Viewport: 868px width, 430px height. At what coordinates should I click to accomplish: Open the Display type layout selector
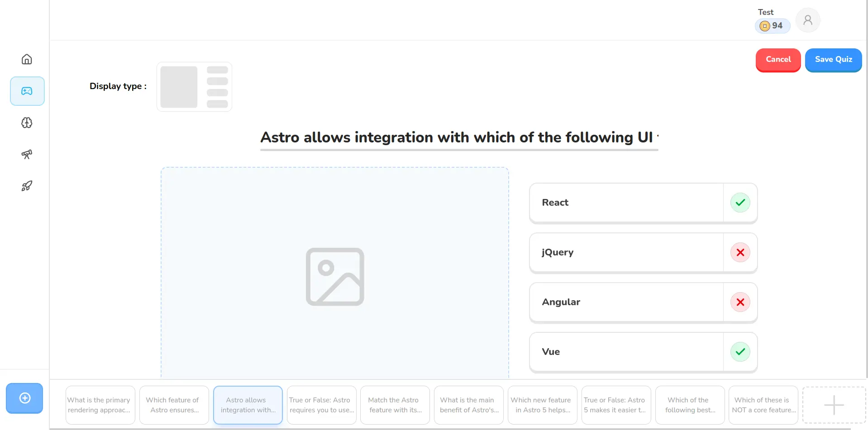coord(194,87)
